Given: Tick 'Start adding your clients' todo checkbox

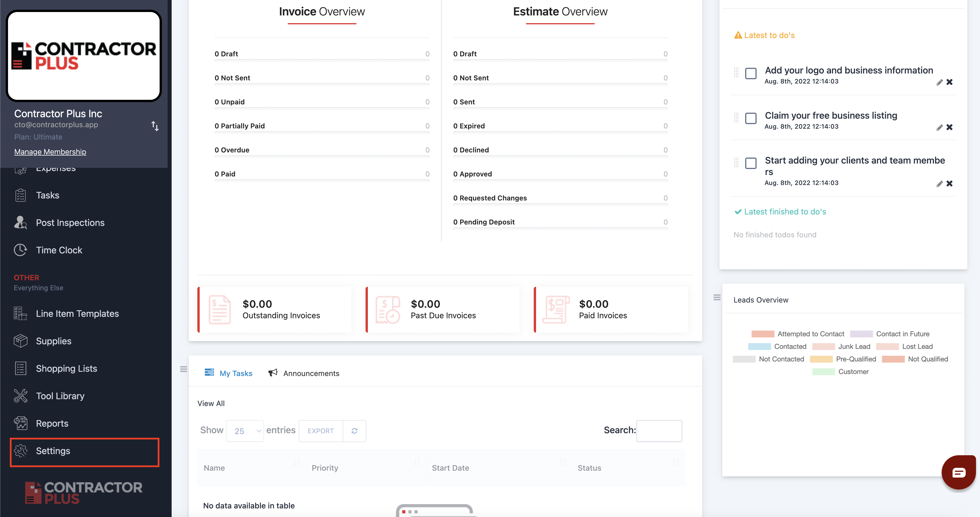Looking at the screenshot, I should tap(750, 163).
